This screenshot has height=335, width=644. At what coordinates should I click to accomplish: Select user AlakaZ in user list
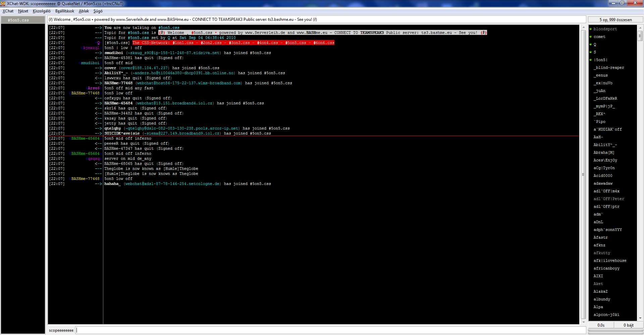(600, 291)
